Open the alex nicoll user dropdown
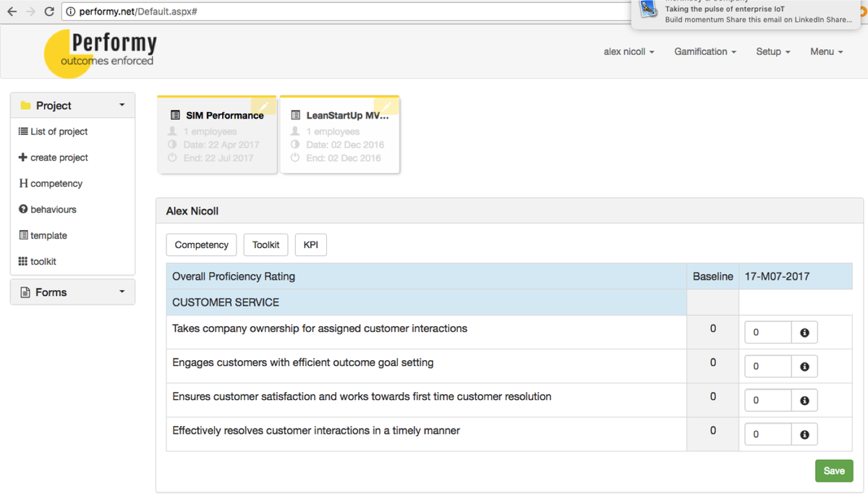Viewport: 868px width, 499px height. click(629, 52)
